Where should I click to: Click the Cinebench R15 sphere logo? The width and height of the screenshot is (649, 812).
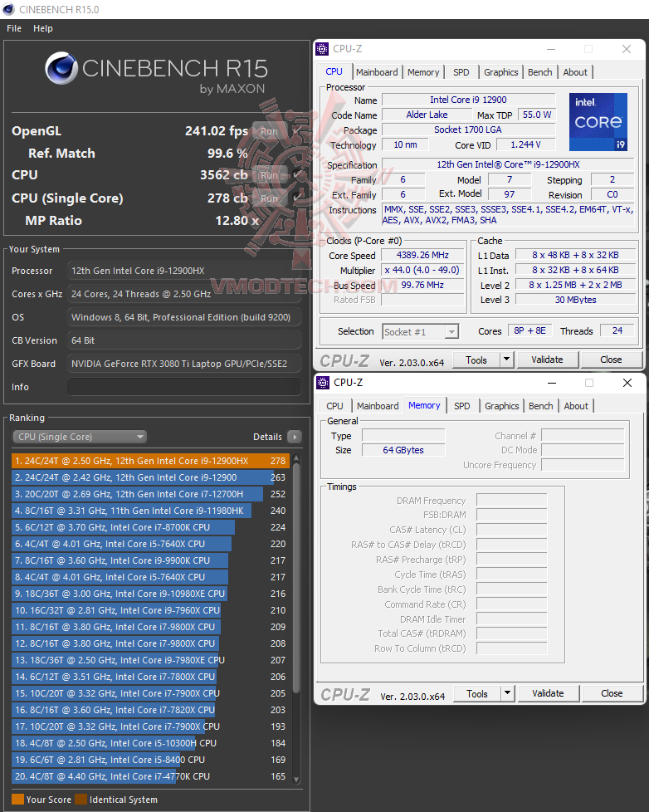tap(61, 68)
